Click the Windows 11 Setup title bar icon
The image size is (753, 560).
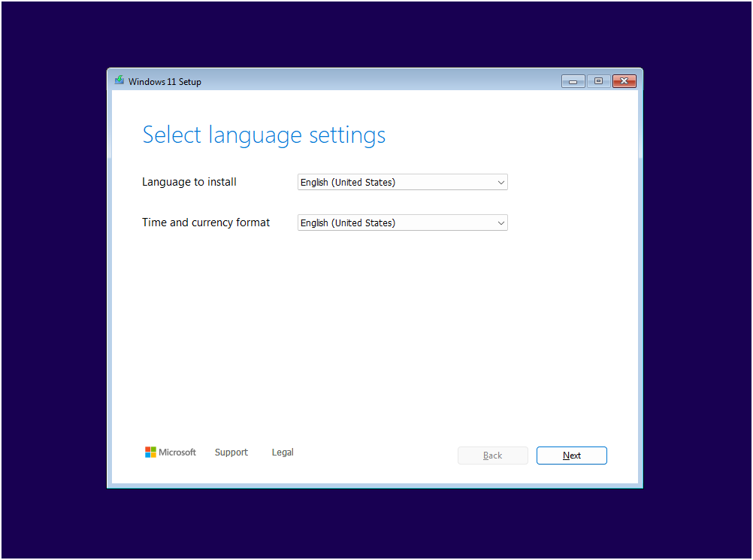point(119,80)
